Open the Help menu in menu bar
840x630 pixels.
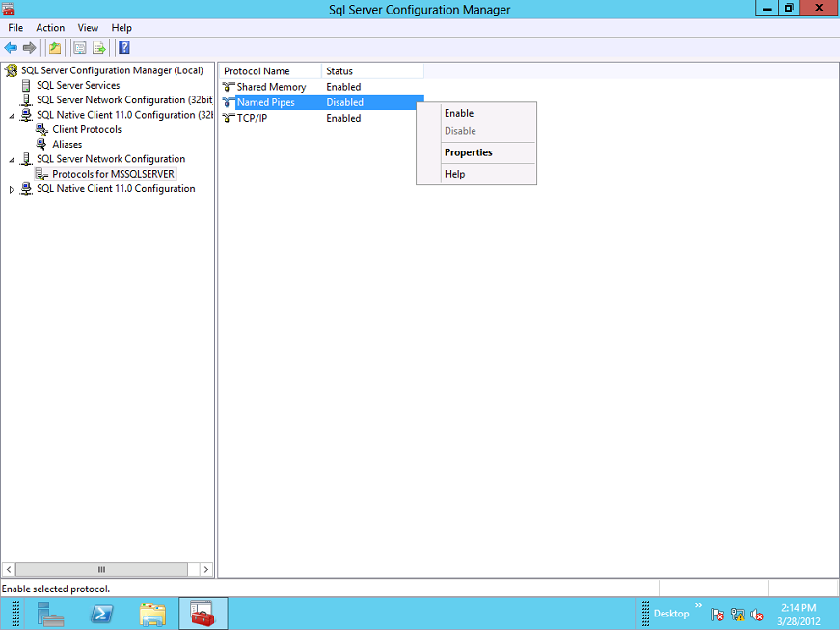tap(122, 28)
